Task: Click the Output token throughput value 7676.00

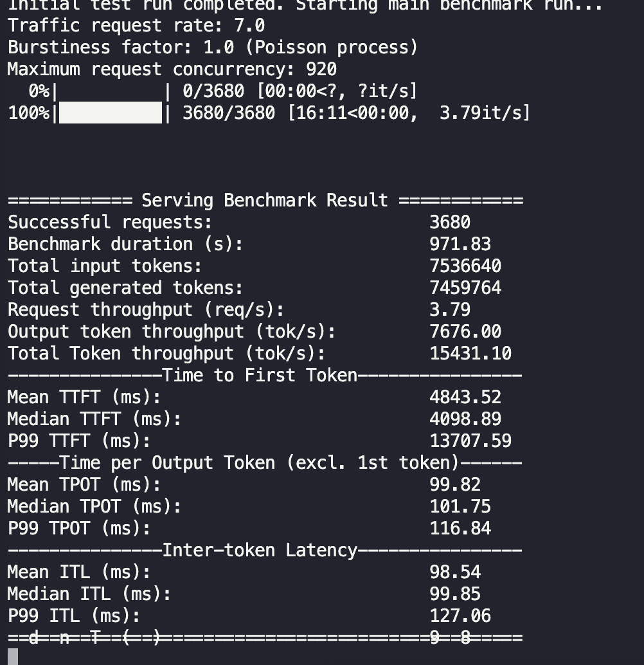Action: 465,332
